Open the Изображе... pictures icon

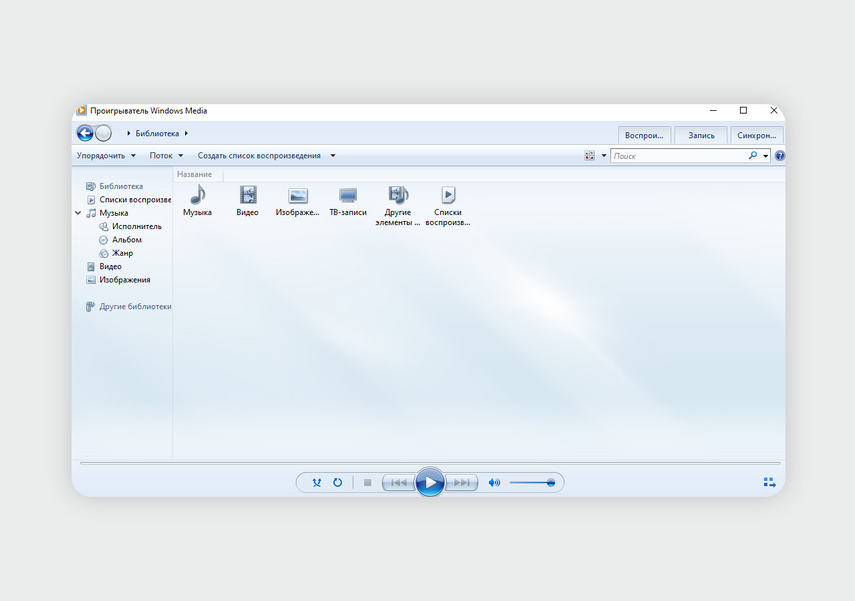[x=298, y=196]
